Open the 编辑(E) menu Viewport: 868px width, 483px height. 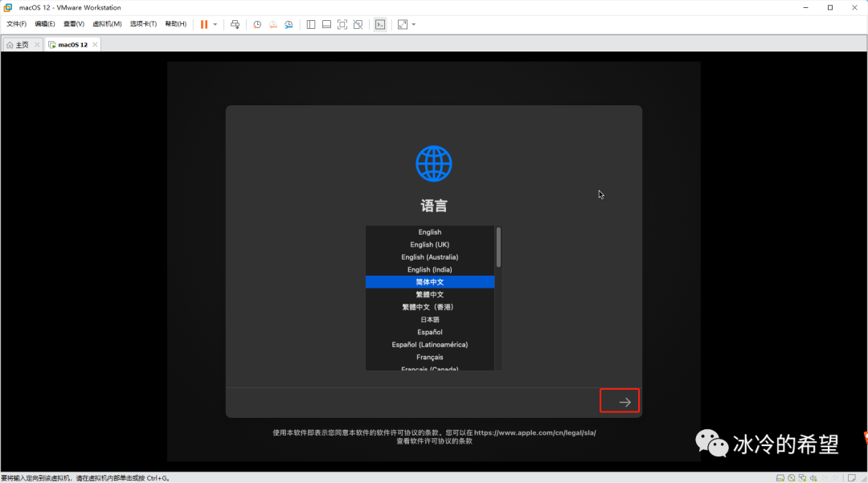pyautogui.click(x=45, y=24)
